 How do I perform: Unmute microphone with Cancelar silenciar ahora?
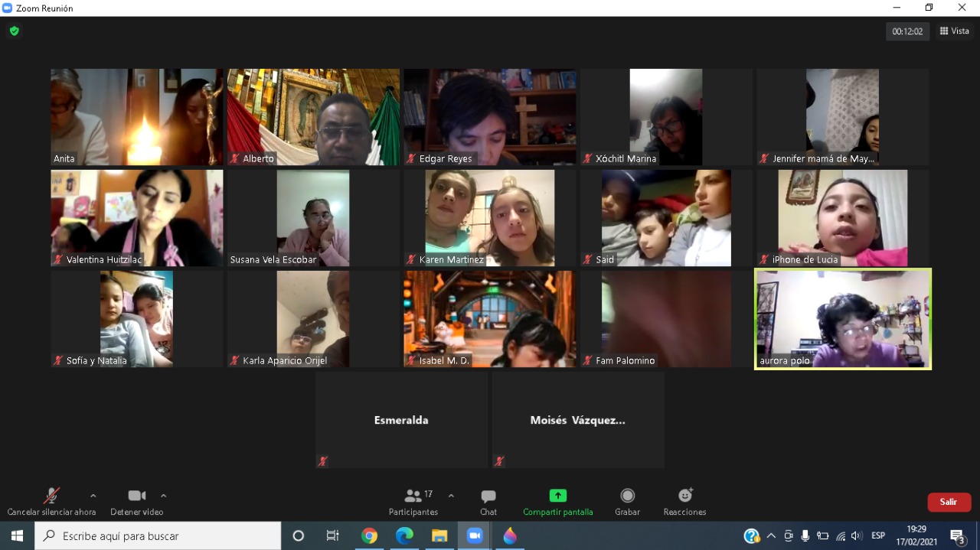coord(51,501)
